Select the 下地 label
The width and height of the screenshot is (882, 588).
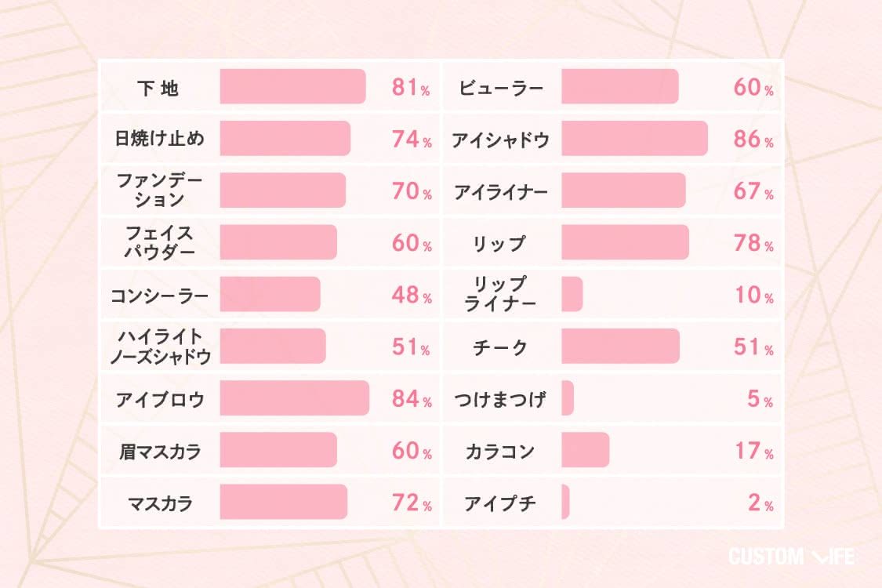click(x=158, y=88)
